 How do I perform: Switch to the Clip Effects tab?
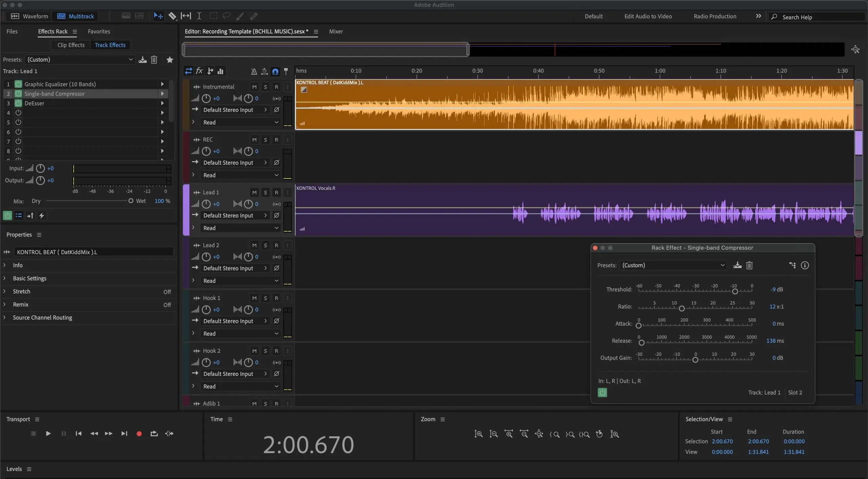(x=71, y=45)
